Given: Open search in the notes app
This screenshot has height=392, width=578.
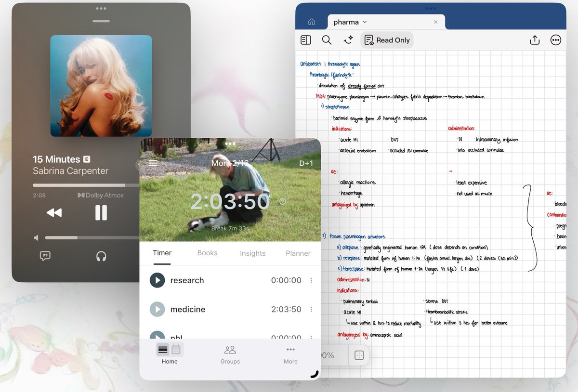Looking at the screenshot, I should tap(327, 40).
